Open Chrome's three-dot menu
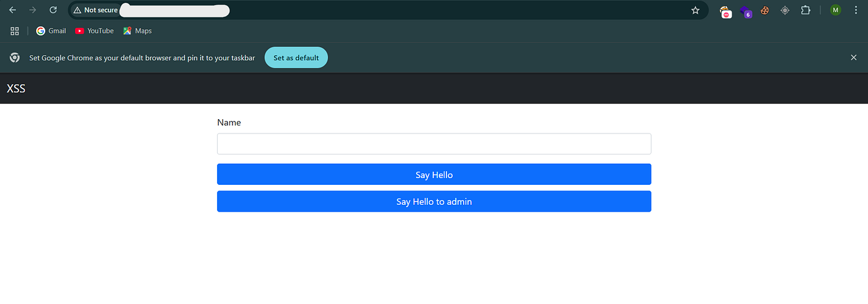Screen dimensions: 868x304 point(856,10)
